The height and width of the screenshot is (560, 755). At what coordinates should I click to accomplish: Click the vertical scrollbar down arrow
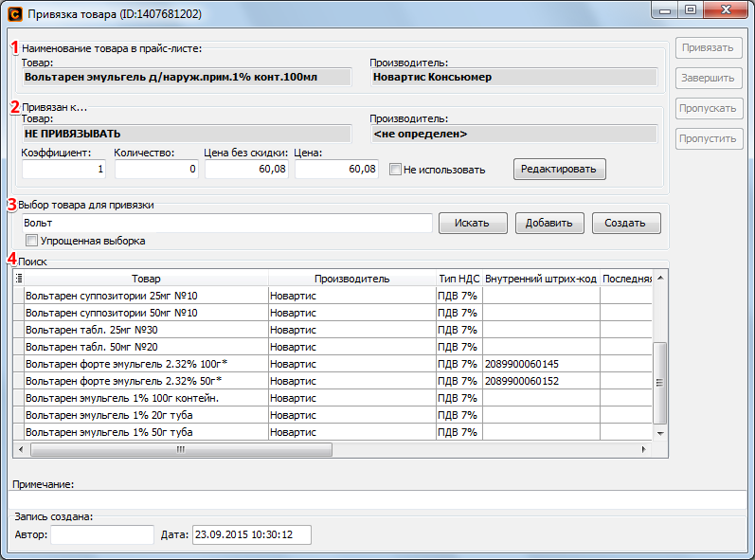[661, 434]
